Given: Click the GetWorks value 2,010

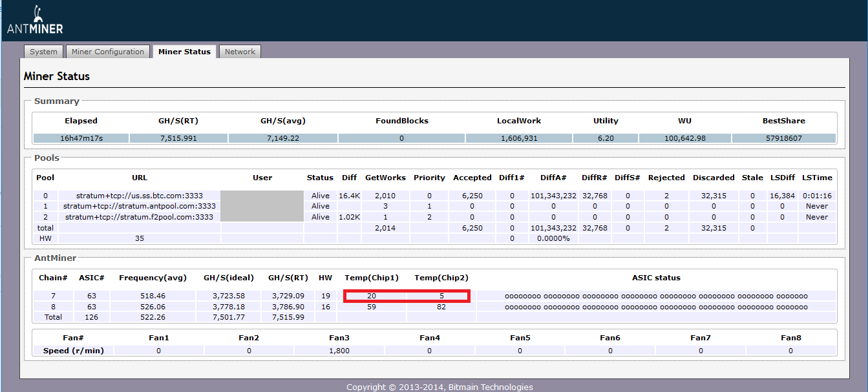Looking at the screenshot, I should click(x=385, y=195).
